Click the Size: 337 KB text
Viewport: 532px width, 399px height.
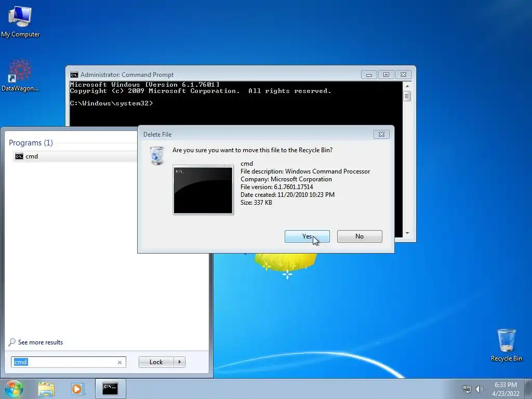[x=256, y=203]
